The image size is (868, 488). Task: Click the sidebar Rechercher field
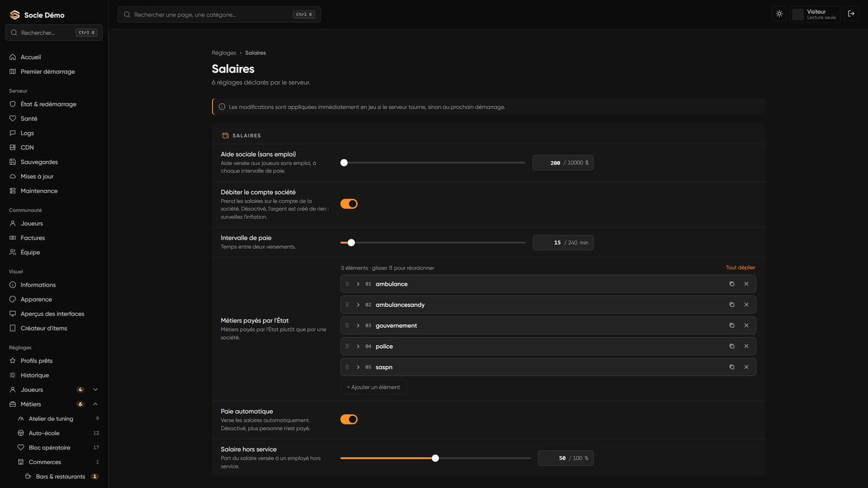click(54, 33)
